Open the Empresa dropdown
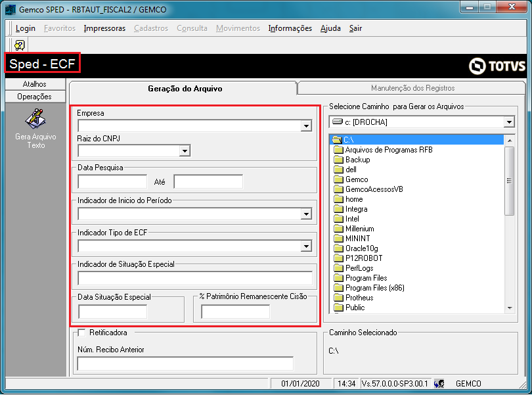This screenshot has width=532, height=395. click(306, 126)
